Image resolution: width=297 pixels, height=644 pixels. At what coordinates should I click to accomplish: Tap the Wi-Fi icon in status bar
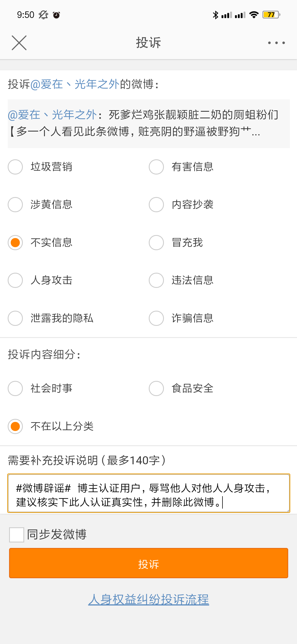click(254, 15)
